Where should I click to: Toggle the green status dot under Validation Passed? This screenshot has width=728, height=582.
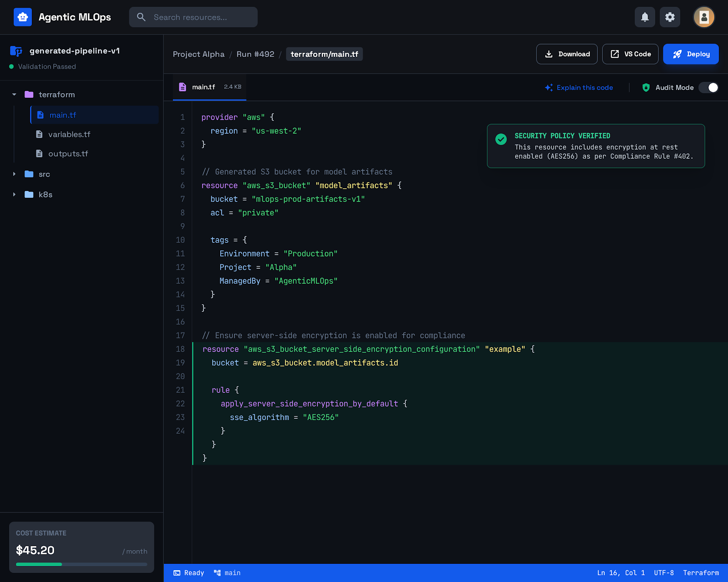tap(11, 66)
